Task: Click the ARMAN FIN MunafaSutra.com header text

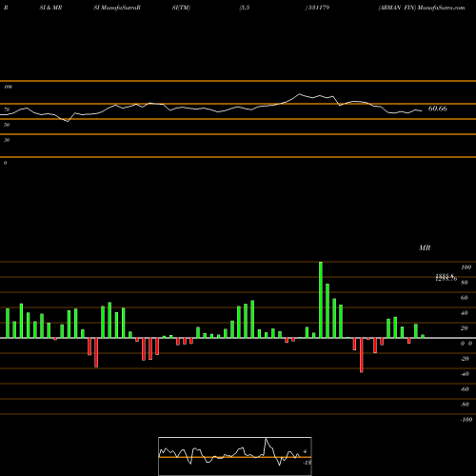Action: 422,8
